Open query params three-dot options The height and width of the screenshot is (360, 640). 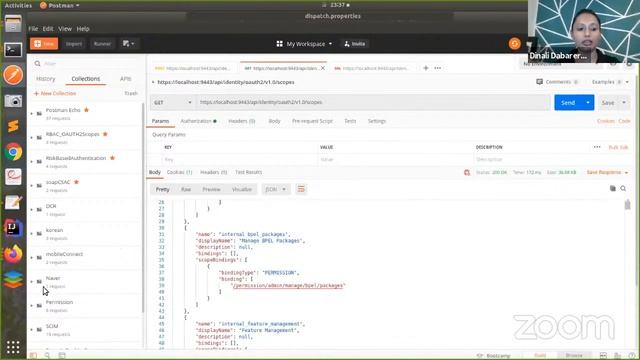(x=597, y=147)
